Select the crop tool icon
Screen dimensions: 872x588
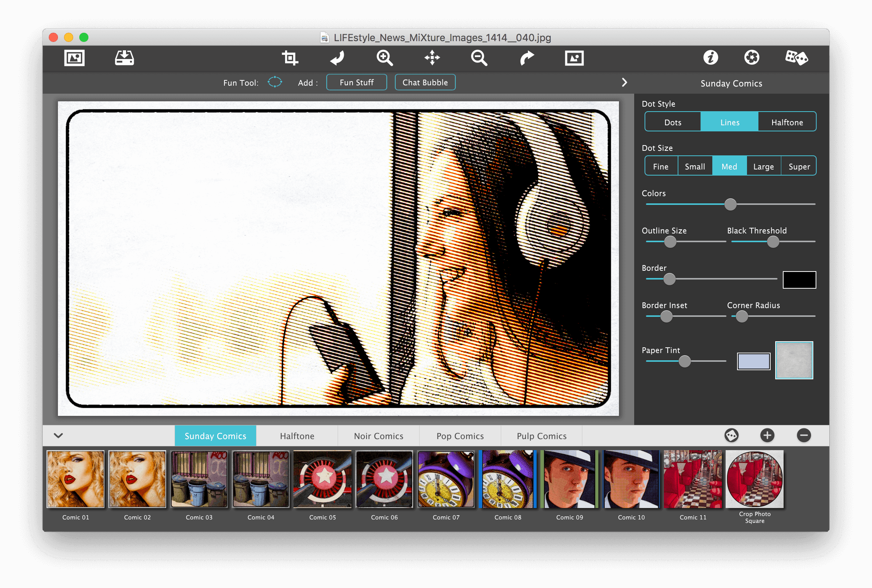[x=290, y=58]
